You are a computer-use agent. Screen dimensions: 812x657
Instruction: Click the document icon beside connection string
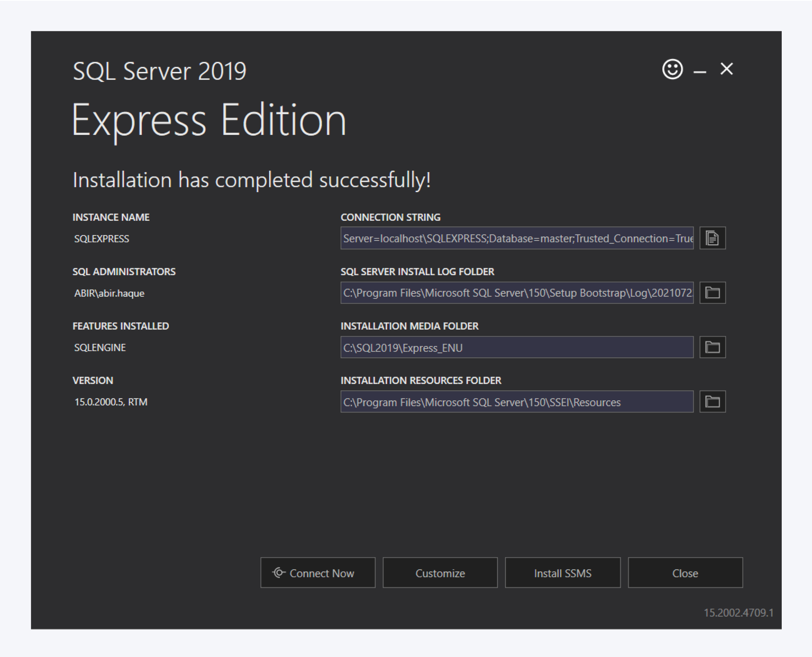713,238
